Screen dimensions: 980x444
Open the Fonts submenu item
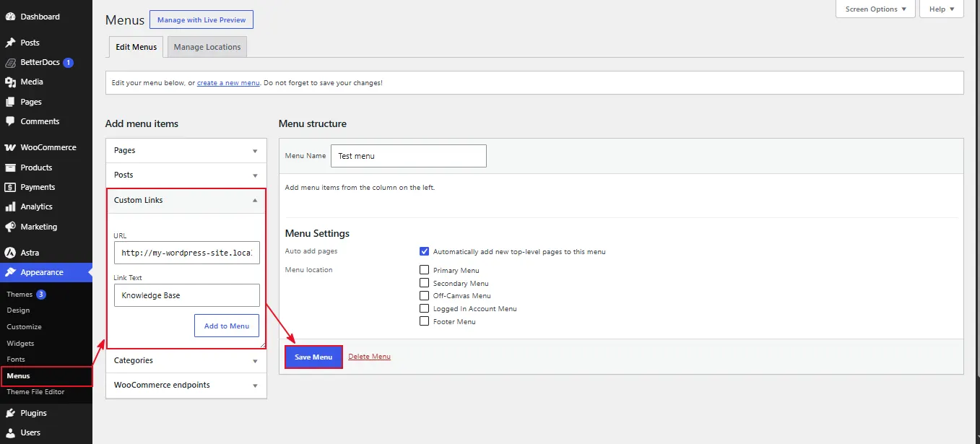point(16,359)
